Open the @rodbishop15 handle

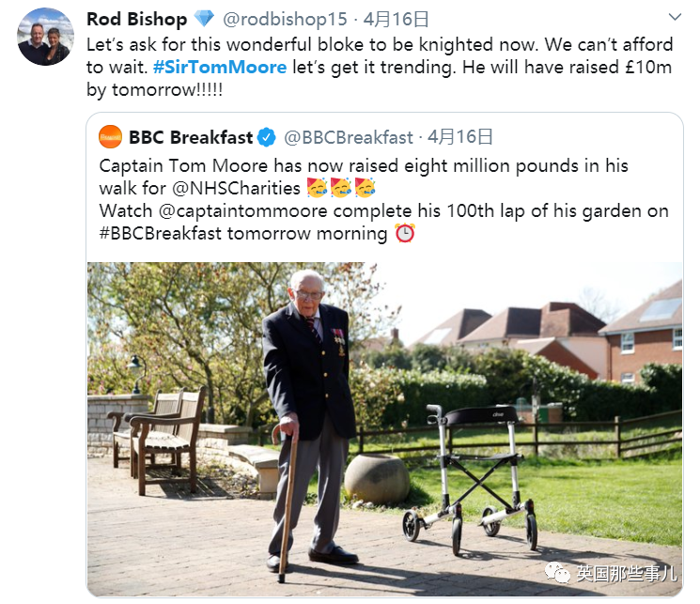point(285,19)
